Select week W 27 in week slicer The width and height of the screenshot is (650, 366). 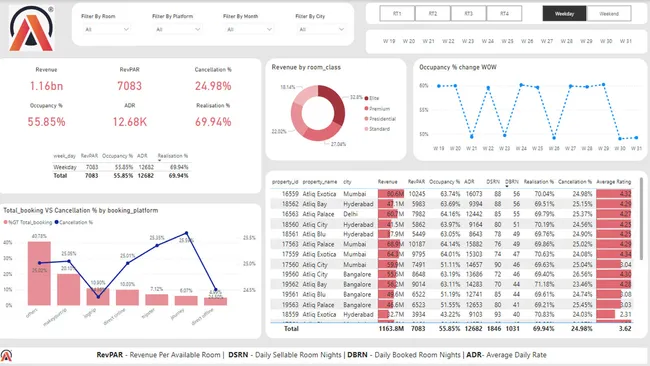coord(547,41)
